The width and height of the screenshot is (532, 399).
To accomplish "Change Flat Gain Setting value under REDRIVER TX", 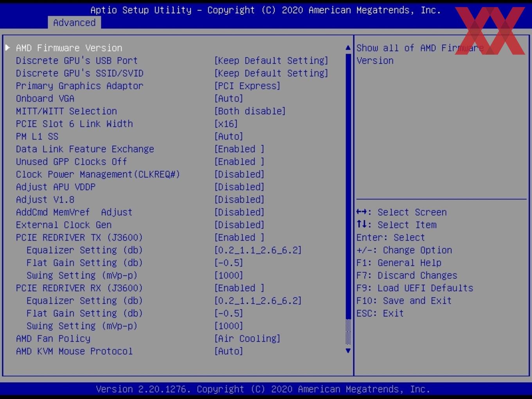I will pos(229,263).
